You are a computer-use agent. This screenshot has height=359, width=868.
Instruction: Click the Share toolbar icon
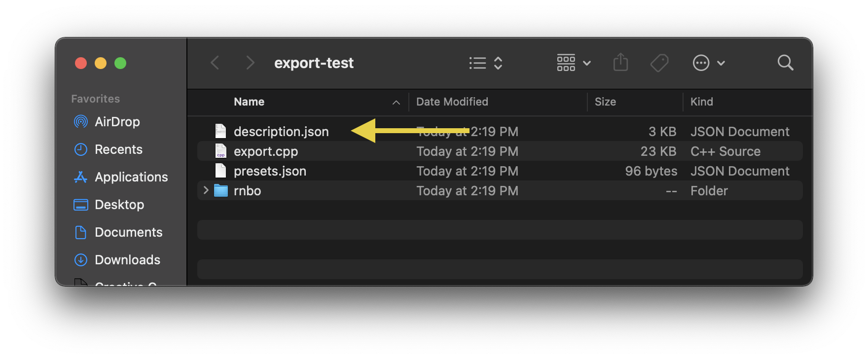[x=620, y=63]
